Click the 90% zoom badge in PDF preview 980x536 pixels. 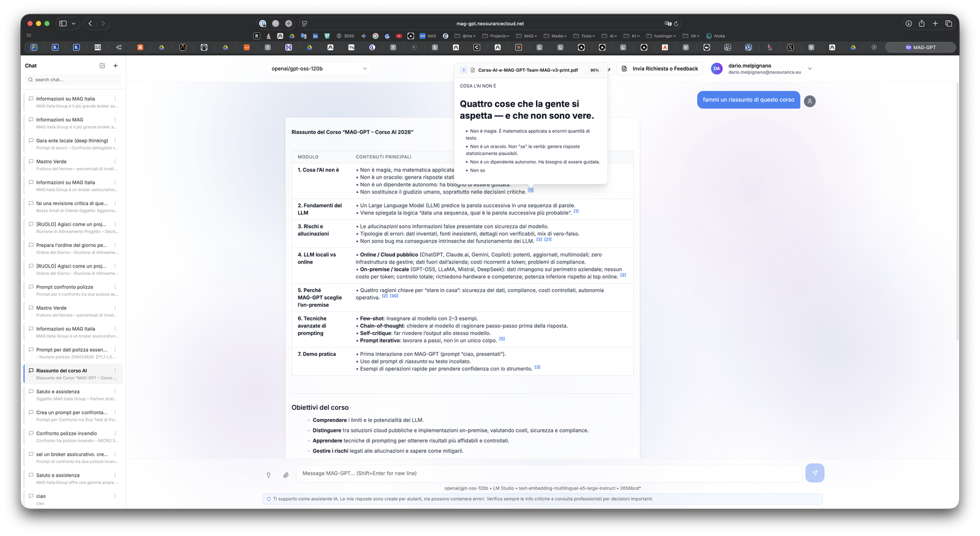(594, 70)
